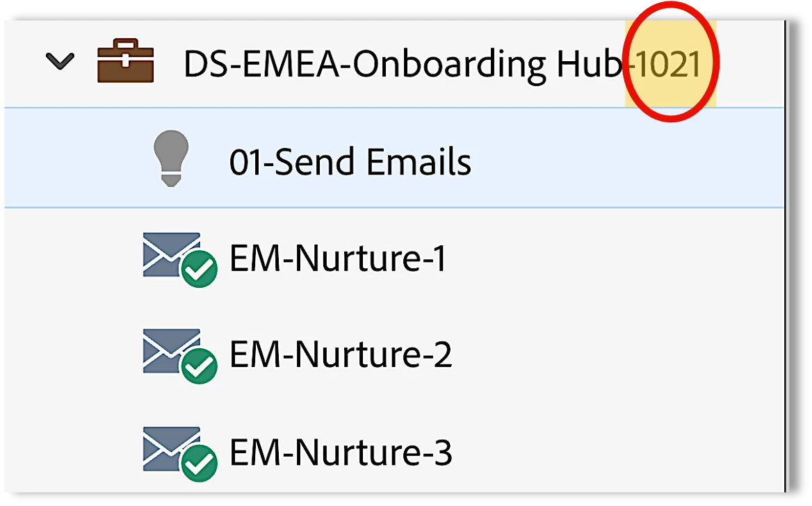Select the EM-Nurture-1 email label
The height and width of the screenshot is (506, 812).
[x=337, y=258]
